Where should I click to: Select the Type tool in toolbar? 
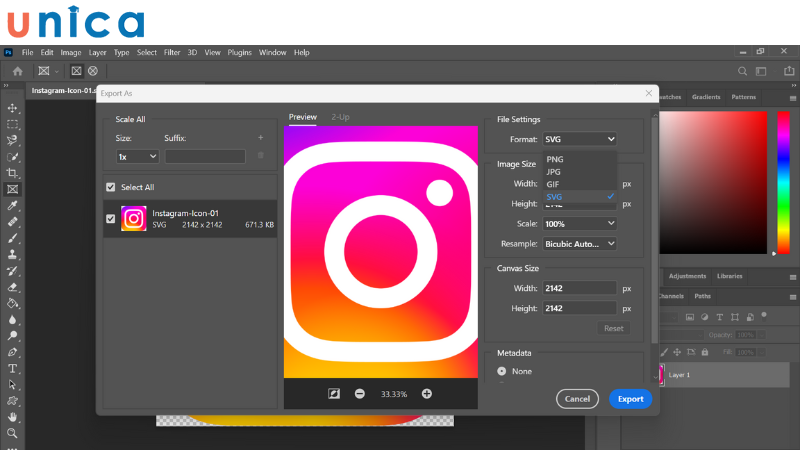(x=12, y=368)
